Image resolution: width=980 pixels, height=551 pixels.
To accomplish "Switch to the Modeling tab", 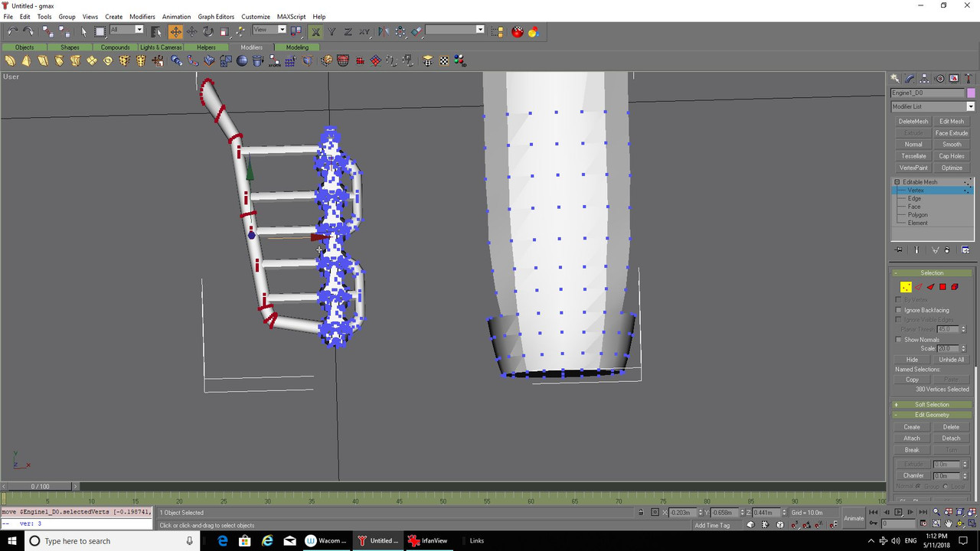I will pyautogui.click(x=297, y=47).
